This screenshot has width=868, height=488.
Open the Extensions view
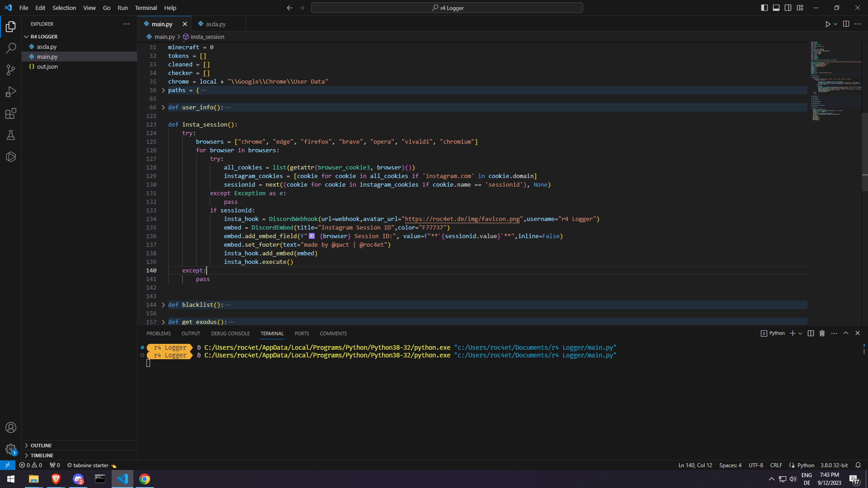11,113
